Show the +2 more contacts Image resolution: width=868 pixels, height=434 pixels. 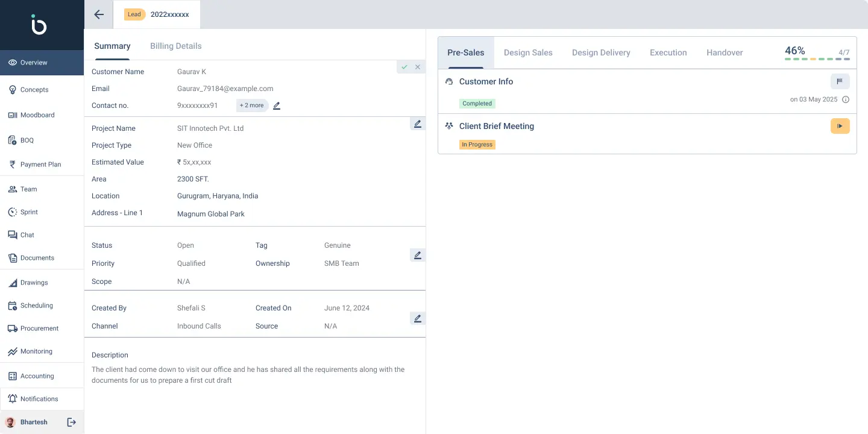pyautogui.click(x=252, y=105)
